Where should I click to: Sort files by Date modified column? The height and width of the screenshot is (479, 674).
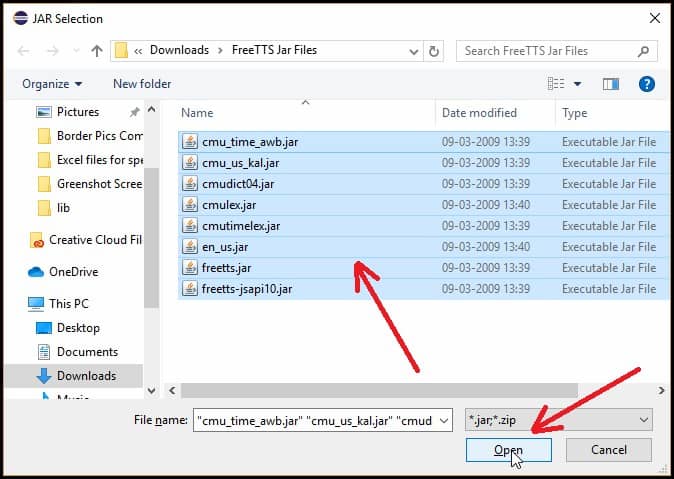point(479,113)
